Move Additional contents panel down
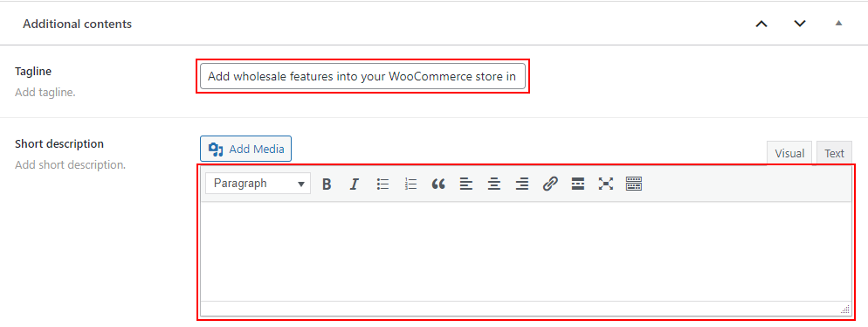868x327 pixels. [x=800, y=24]
